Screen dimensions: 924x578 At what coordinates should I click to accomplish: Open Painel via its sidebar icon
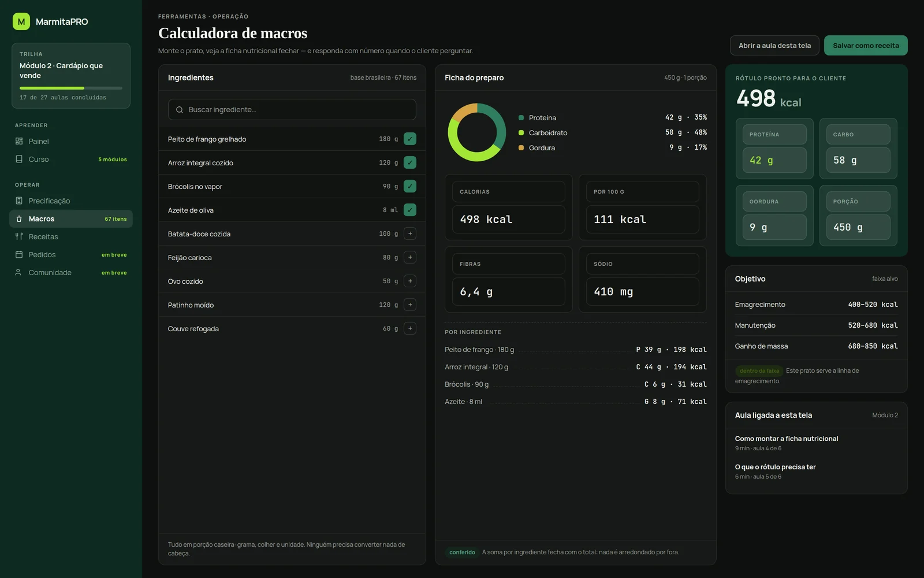pyautogui.click(x=19, y=141)
